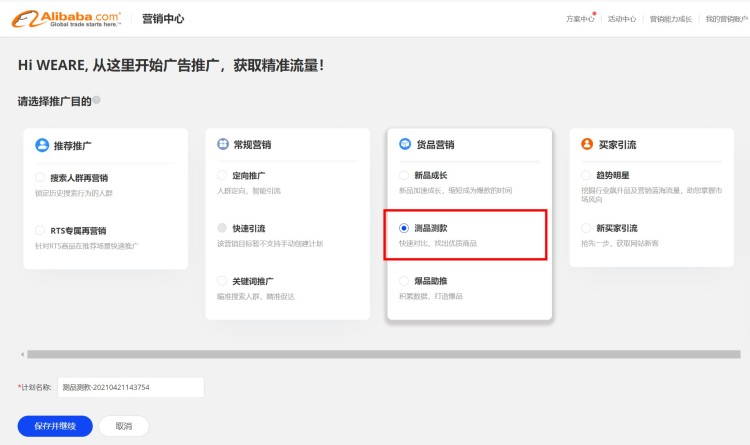Image resolution: width=750 pixels, height=445 pixels.
Task: Click the 推荐推广 person icon
Action: (x=42, y=145)
